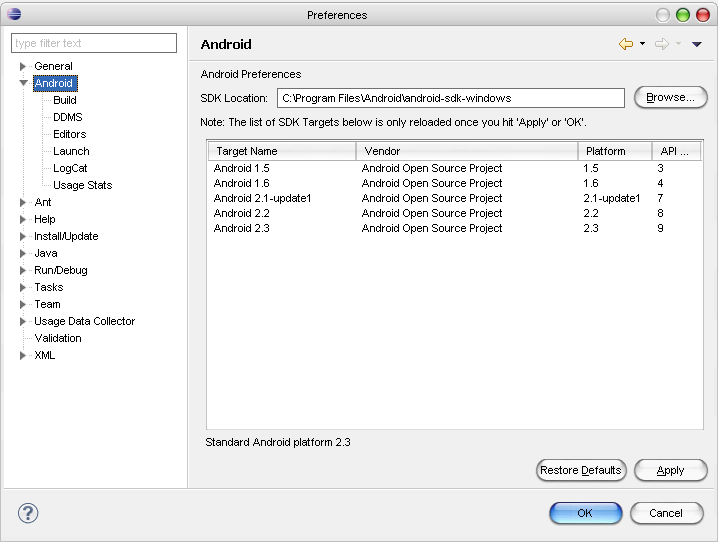Click the Eclipse icon in title bar
The image size is (718, 542).
pyautogui.click(x=13, y=14)
